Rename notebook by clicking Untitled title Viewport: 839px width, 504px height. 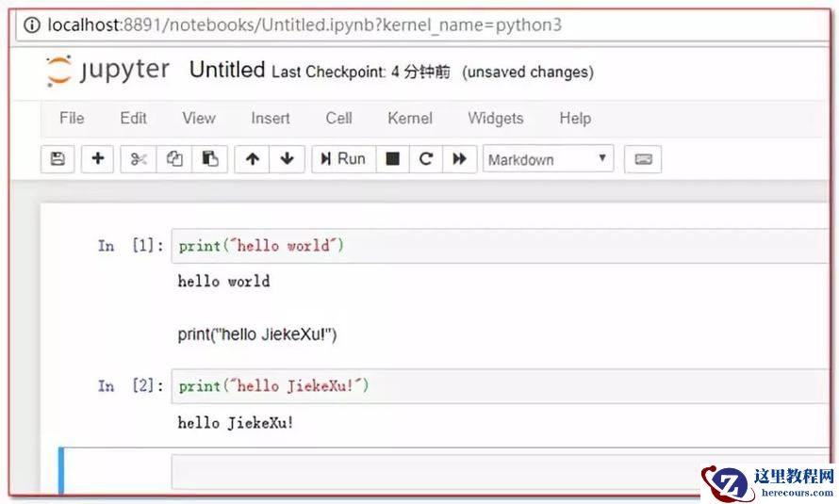(x=226, y=71)
